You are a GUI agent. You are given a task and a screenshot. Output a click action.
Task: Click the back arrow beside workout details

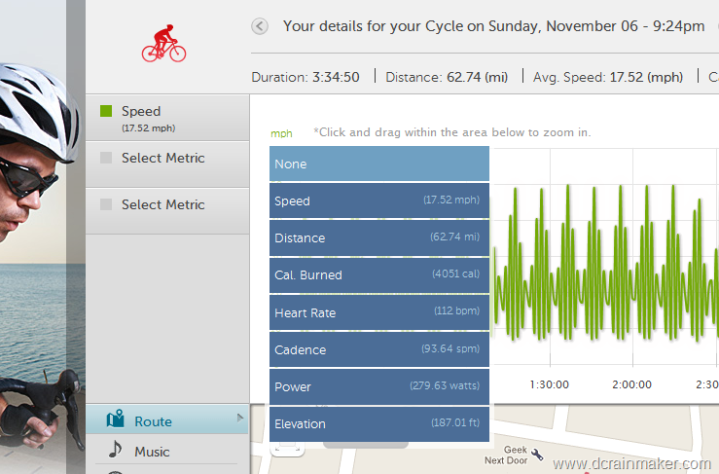click(x=260, y=26)
